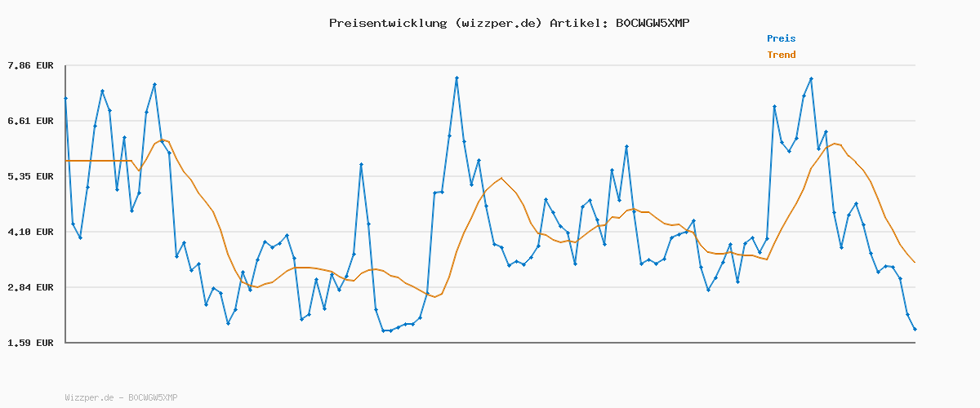The image size is (980, 408).
Task: Click the 5.35 EUR axis label
Action: 30,176
